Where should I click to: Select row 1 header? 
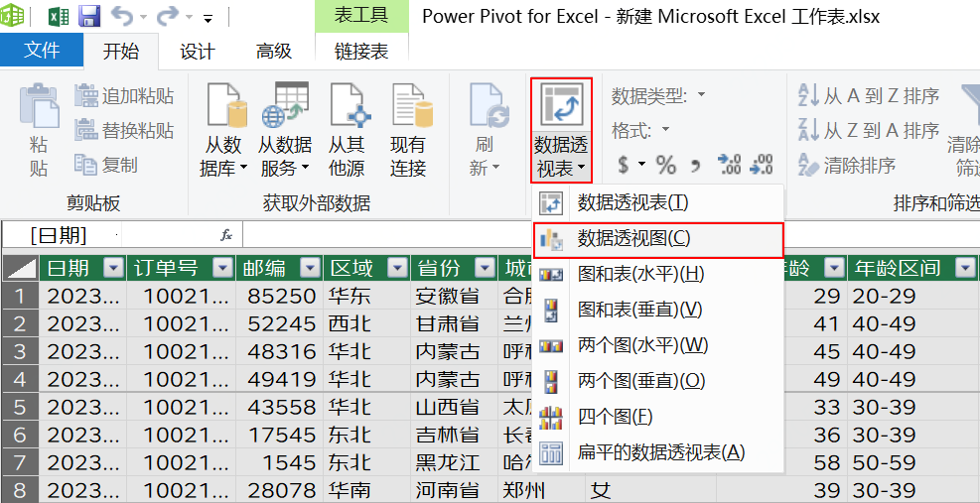coord(20,297)
